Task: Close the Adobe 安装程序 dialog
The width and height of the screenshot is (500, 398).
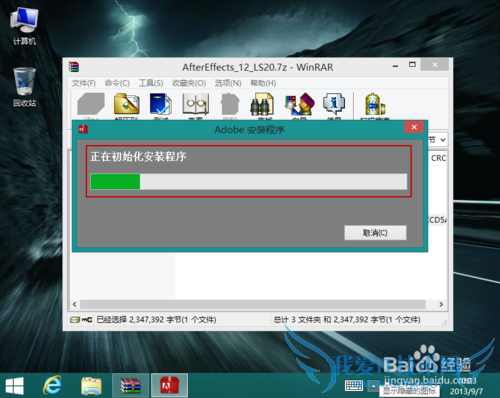Action: 414,127
